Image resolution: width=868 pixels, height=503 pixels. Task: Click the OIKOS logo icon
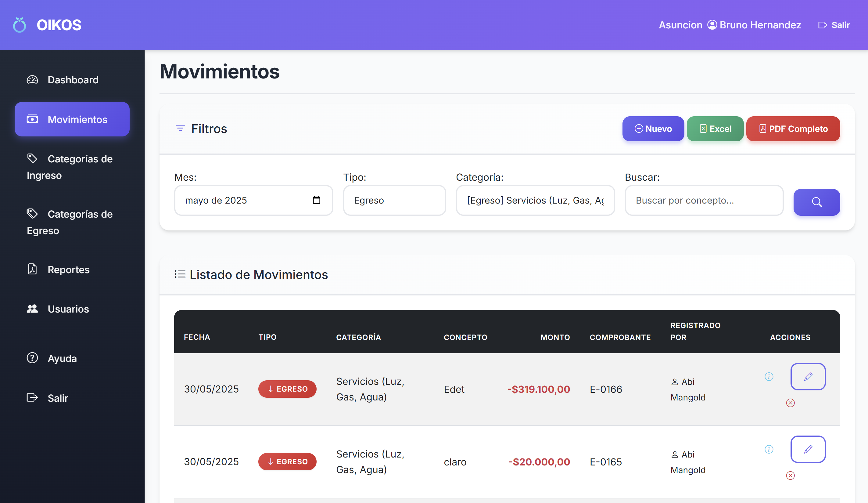20,25
